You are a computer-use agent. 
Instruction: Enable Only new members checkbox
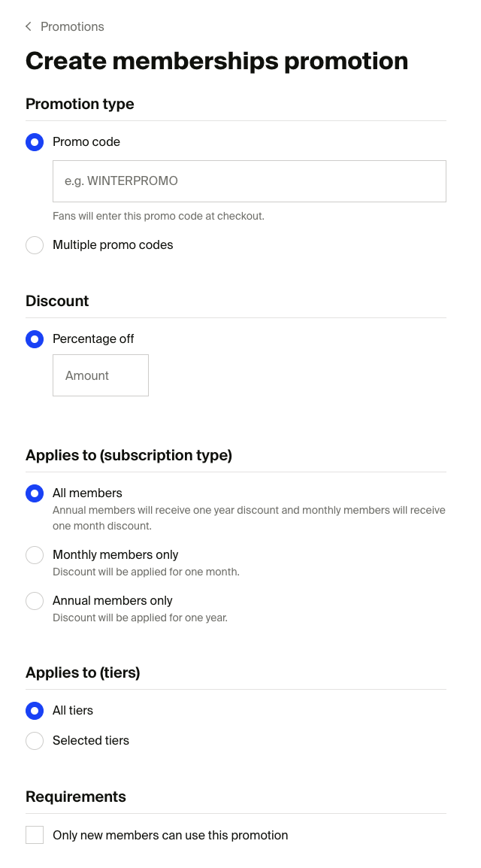pos(35,835)
